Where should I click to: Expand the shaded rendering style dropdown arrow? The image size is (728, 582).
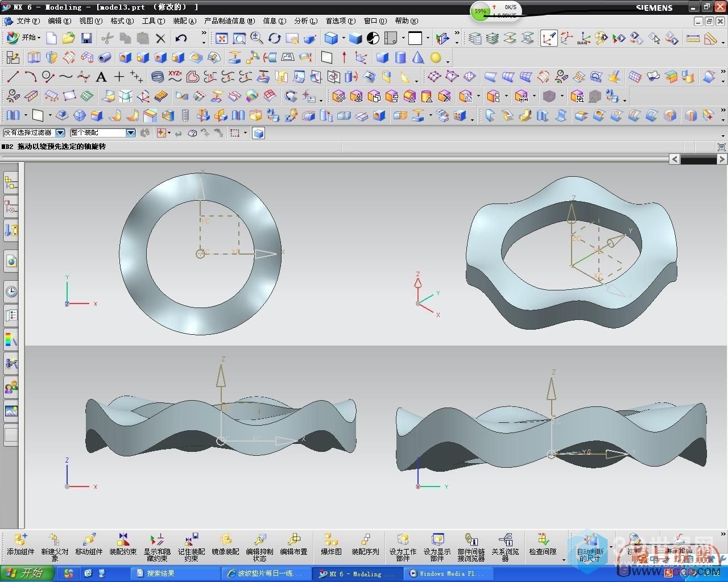click(344, 38)
